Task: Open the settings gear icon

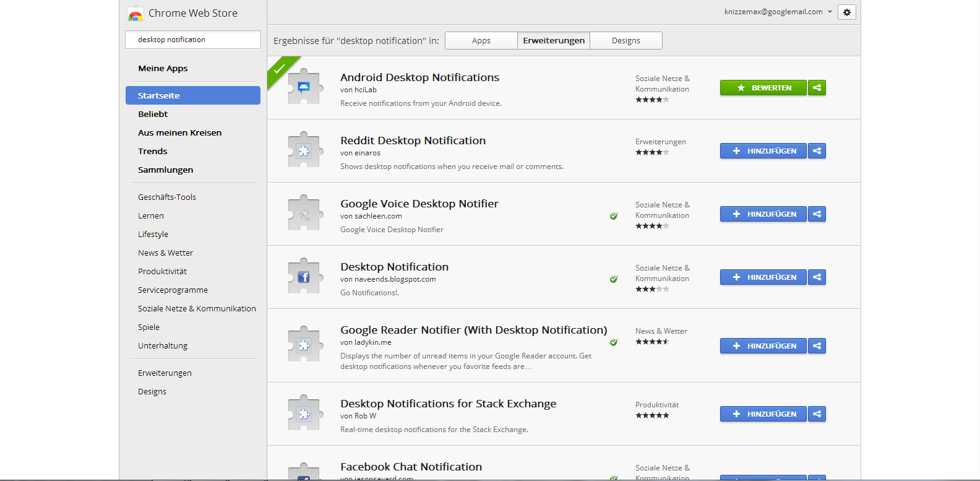Action: (847, 12)
